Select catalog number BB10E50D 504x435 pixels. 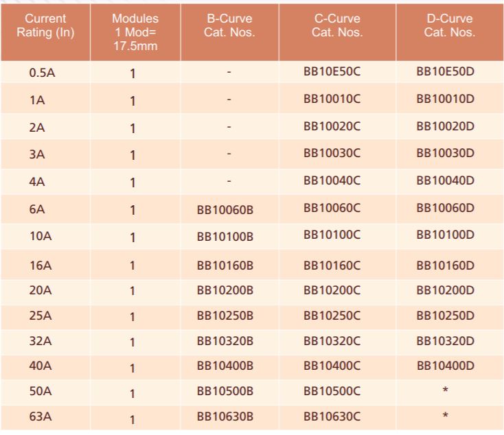445,71
